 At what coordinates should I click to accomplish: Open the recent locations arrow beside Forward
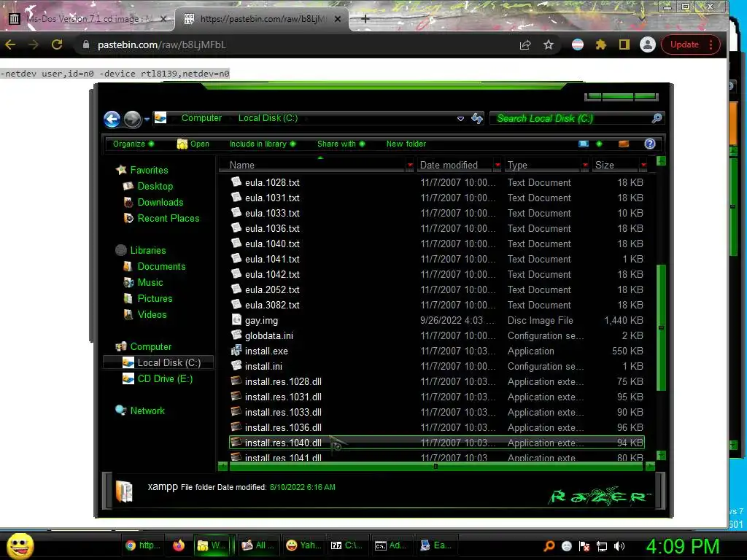click(x=147, y=119)
